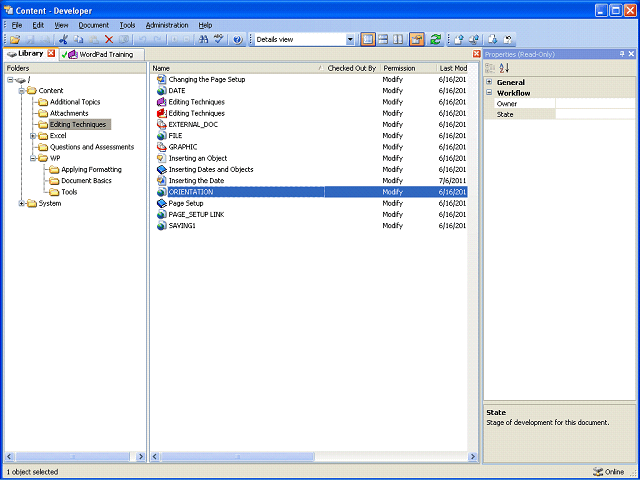Run the ABC spell check tool
This screenshot has width=640, height=480.
219,40
